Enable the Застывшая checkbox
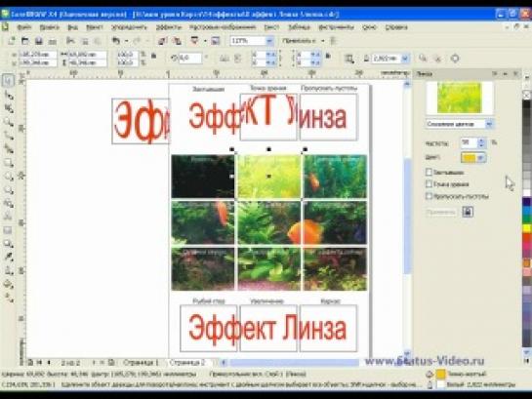This screenshot has width=532, height=399. click(429, 173)
